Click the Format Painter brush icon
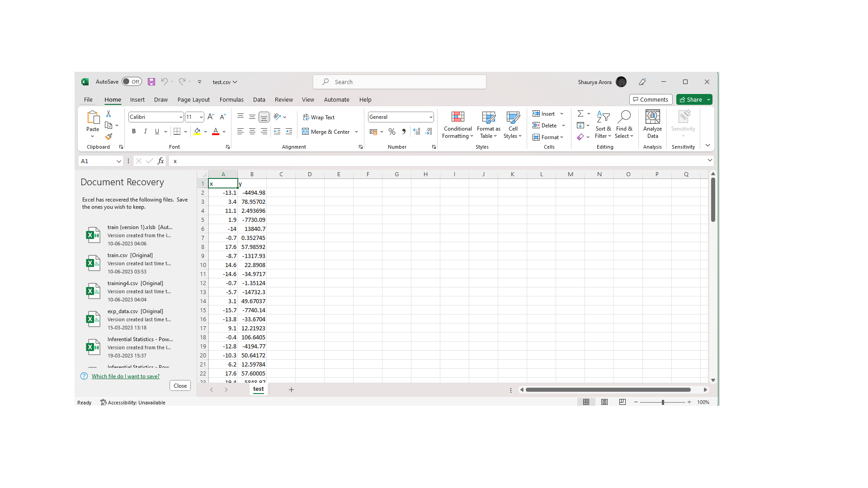The width and height of the screenshot is (868, 488). pyautogui.click(x=108, y=136)
